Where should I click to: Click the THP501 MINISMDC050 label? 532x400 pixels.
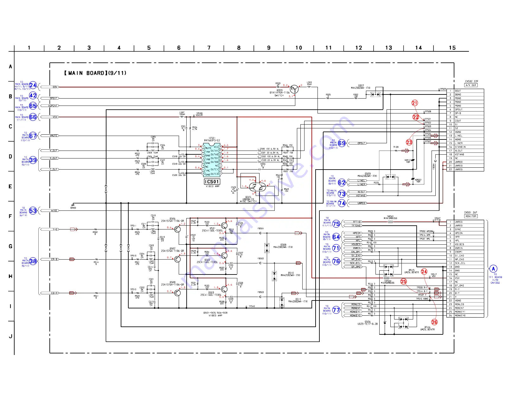pyautogui.click(x=390, y=217)
